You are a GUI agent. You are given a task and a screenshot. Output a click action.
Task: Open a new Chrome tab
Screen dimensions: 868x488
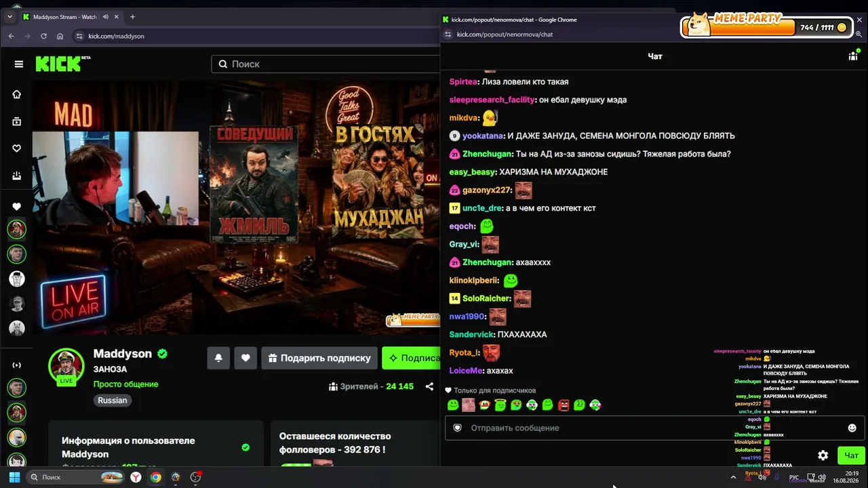pos(132,17)
